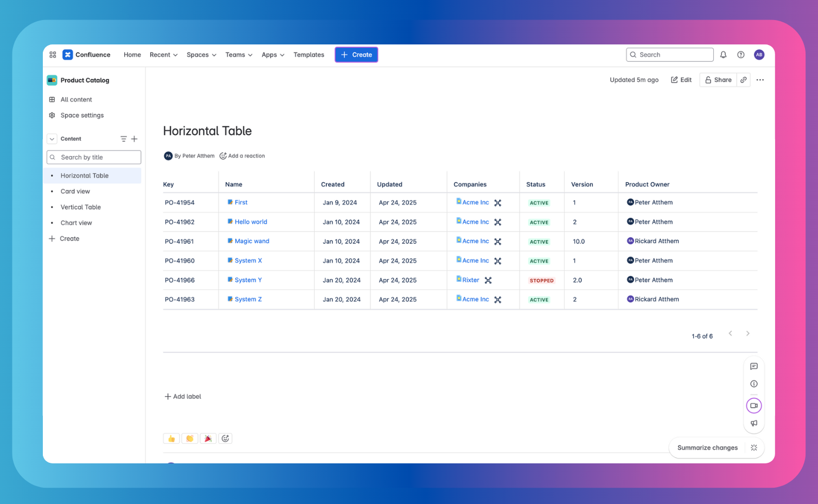Click the network icon next to Rixter
The width and height of the screenshot is (818, 504).
coord(488,280)
